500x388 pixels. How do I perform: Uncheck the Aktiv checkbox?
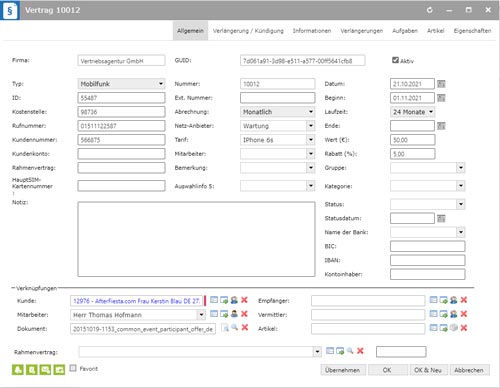tap(395, 60)
